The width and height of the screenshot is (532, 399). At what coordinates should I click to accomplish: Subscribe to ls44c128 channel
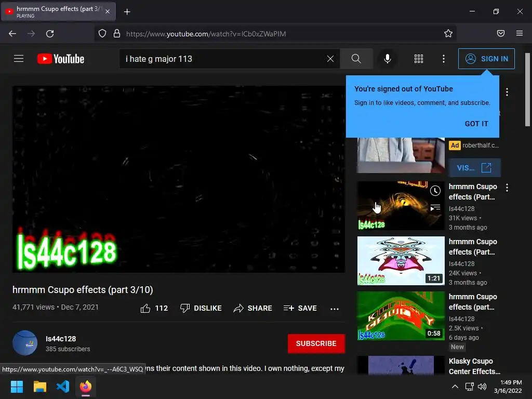(316, 343)
